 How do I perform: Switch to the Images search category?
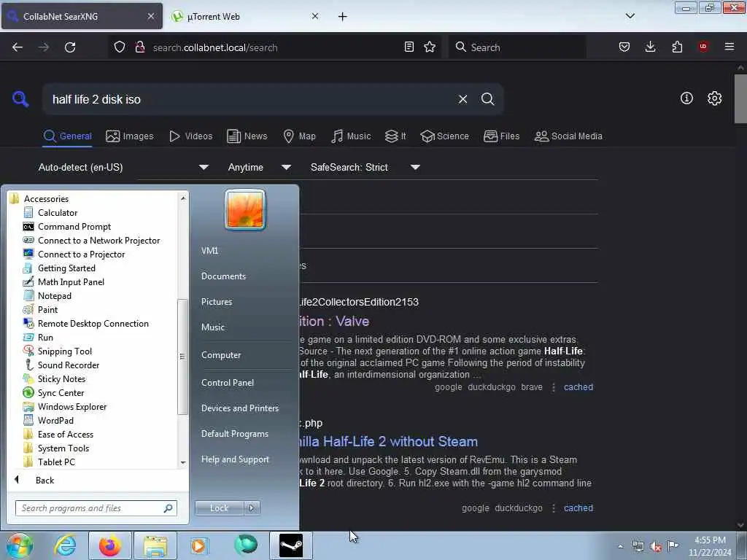coord(130,136)
